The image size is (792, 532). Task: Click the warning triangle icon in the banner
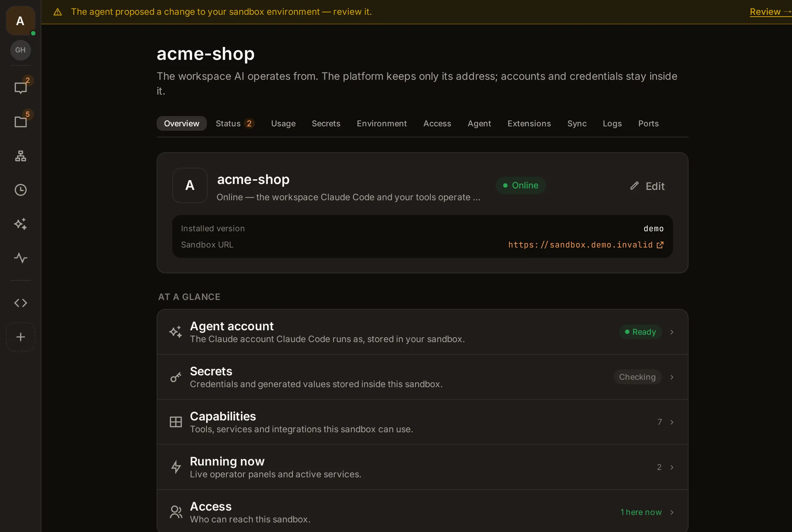(x=58, y=12)
